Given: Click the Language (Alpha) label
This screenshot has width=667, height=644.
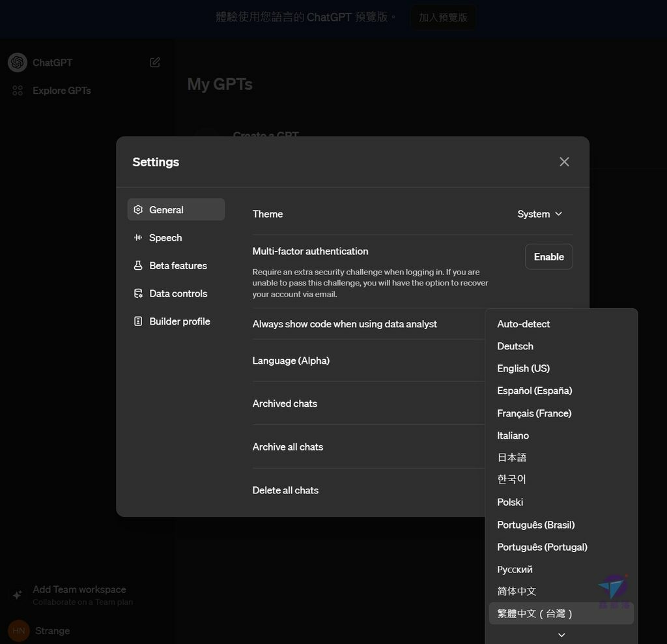Looking at the screenshot, I should click(x=291, y=361).
